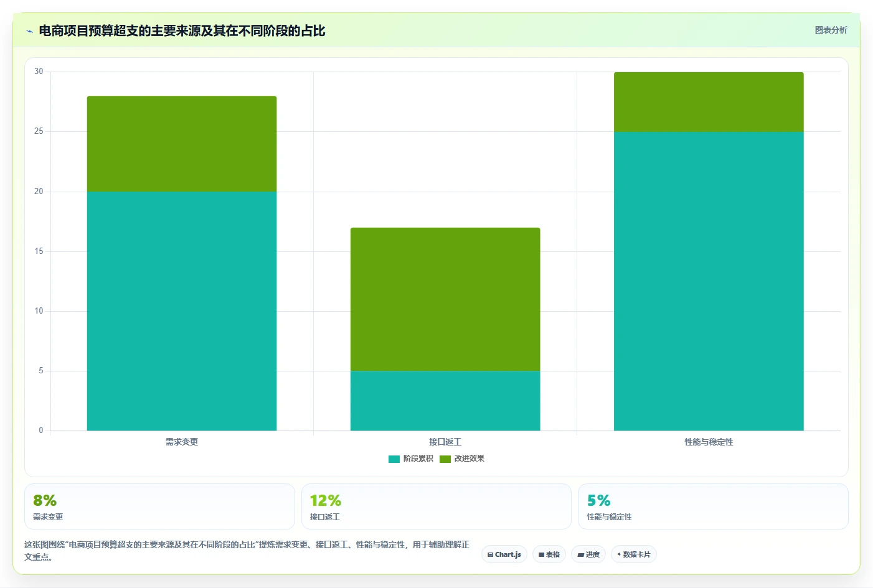The image size is (873, 588).
Task: Click the 需求变更 label in the stat card
Action: coord(48,517)
